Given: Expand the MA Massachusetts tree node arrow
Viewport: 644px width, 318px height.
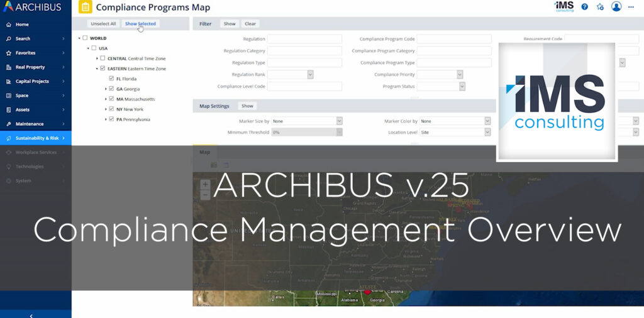Looking at the screenshot, I should pyautogui.click(x=106, y=99).
